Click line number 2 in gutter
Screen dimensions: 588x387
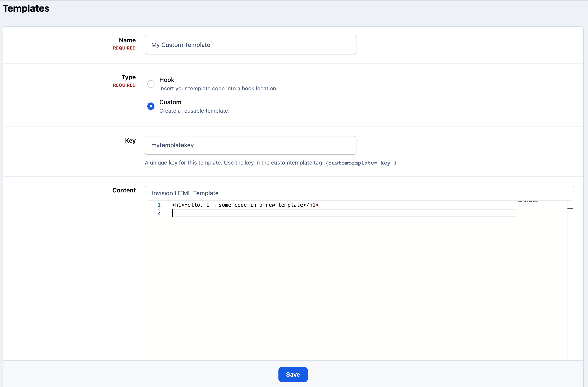pyautogui.click(x=159, y=213)
